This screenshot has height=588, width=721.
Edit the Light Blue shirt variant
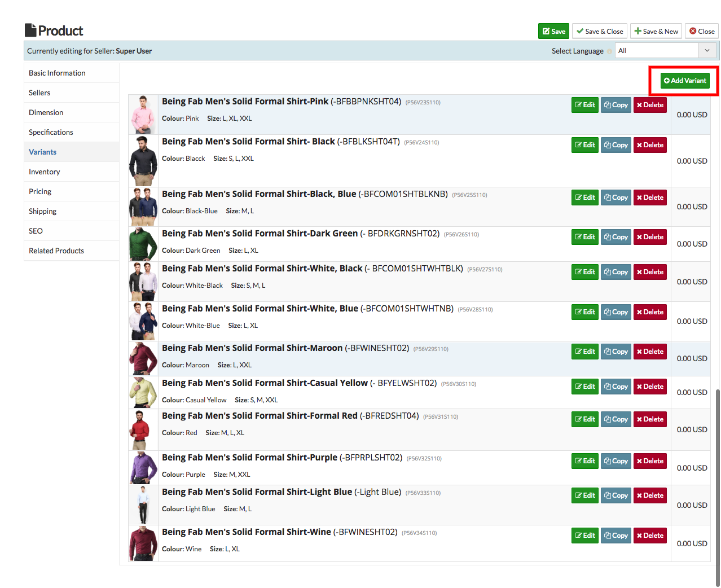point(585,495)
